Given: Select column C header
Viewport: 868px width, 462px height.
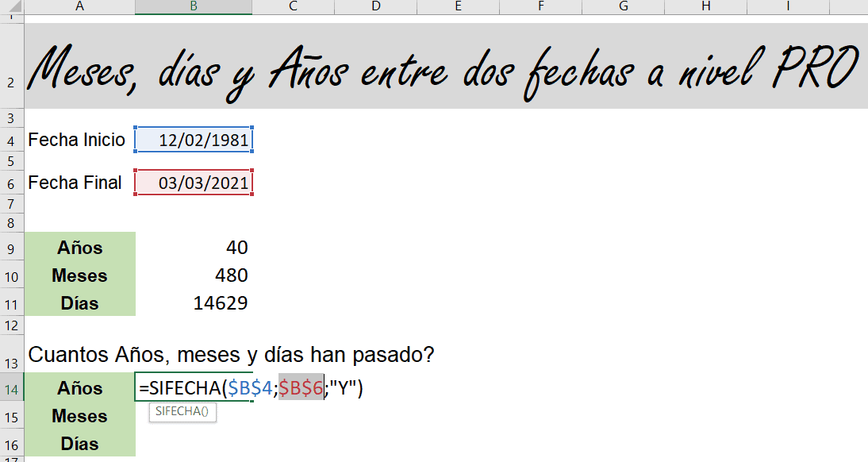Looking at the screenshot, I should coord(294,6).
